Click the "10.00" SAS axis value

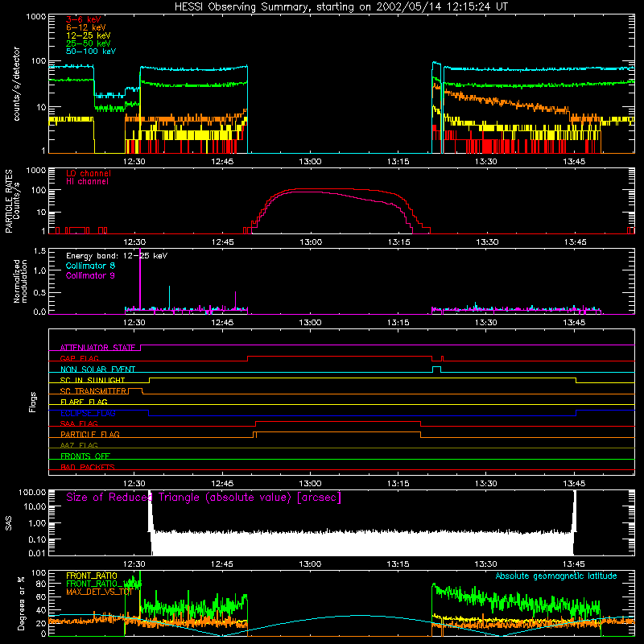point(34,507)
